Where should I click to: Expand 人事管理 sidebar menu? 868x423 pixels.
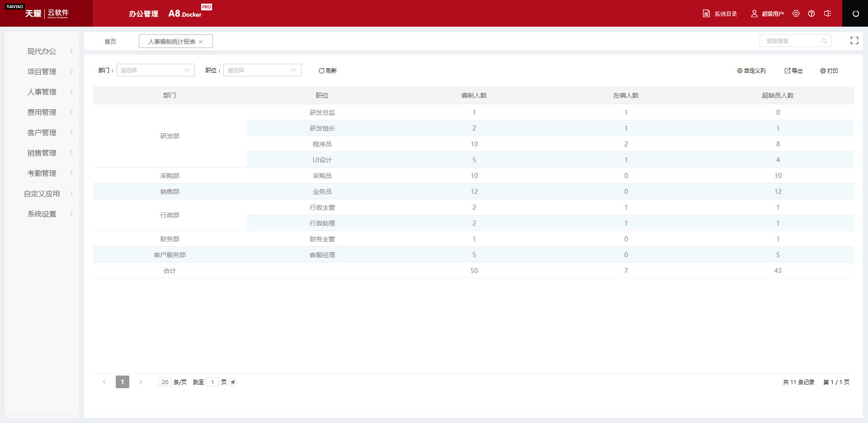42,92
